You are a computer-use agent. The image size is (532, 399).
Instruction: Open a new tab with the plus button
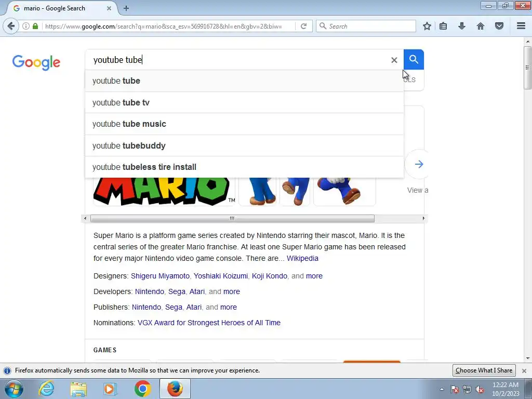coord(126,8)
